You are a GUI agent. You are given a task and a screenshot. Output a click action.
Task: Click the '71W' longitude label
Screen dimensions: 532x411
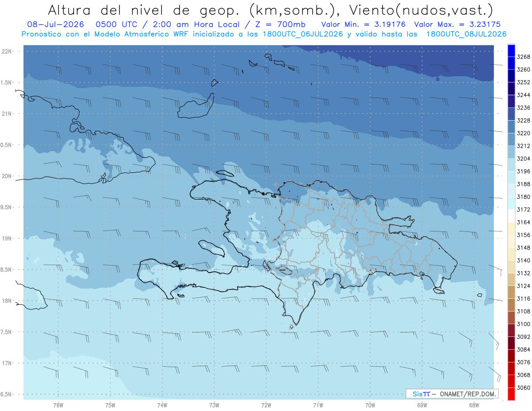[x=318, y=405]
